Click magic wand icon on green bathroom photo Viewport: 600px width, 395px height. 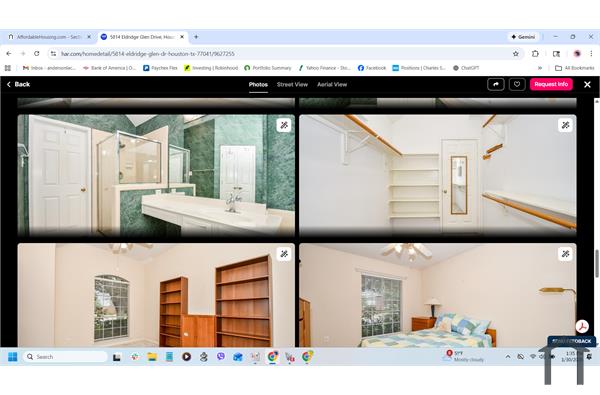[x=284, y=125]
